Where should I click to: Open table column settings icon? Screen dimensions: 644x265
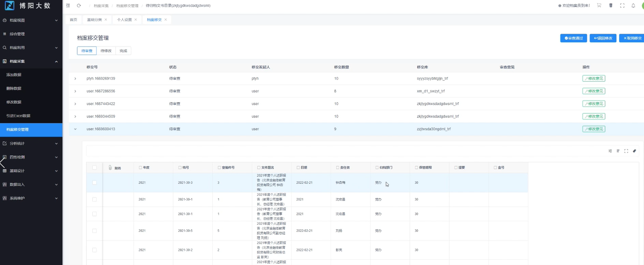coord(610,151)
